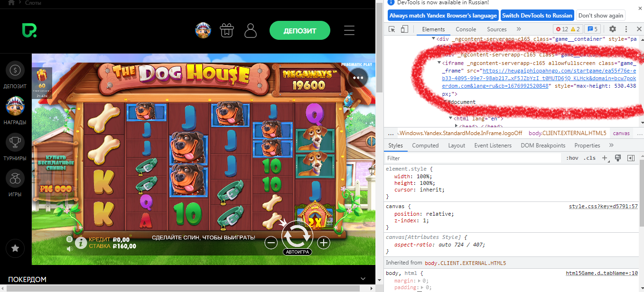
Task: Collapse the iframe element node
Action: 439,63
